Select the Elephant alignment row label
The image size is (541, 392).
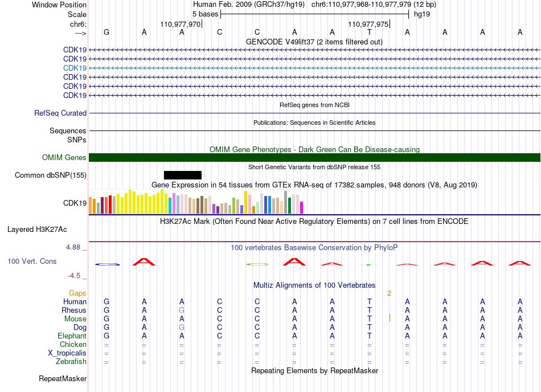[x=72, y=336]
